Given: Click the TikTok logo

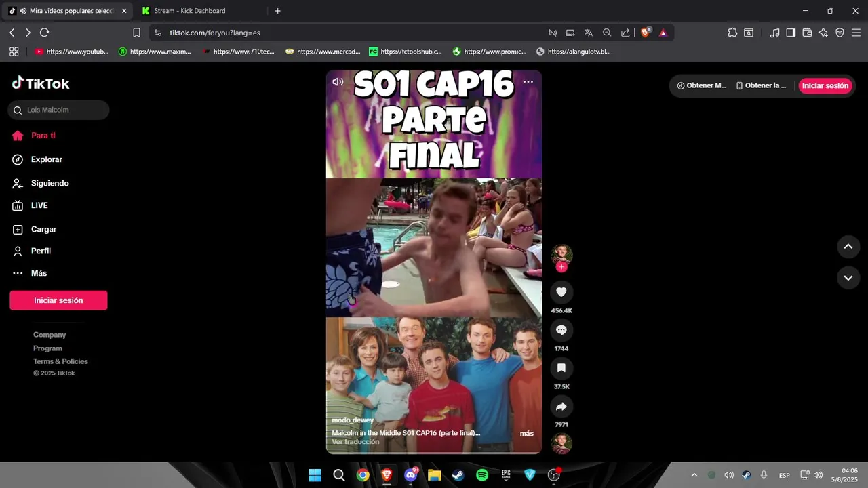Looking at the screenshot, I should pyautogui.click(x=41, y=83).
